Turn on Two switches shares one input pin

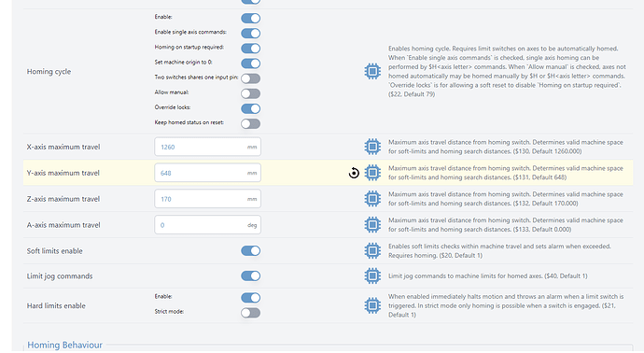coord(250,78)
